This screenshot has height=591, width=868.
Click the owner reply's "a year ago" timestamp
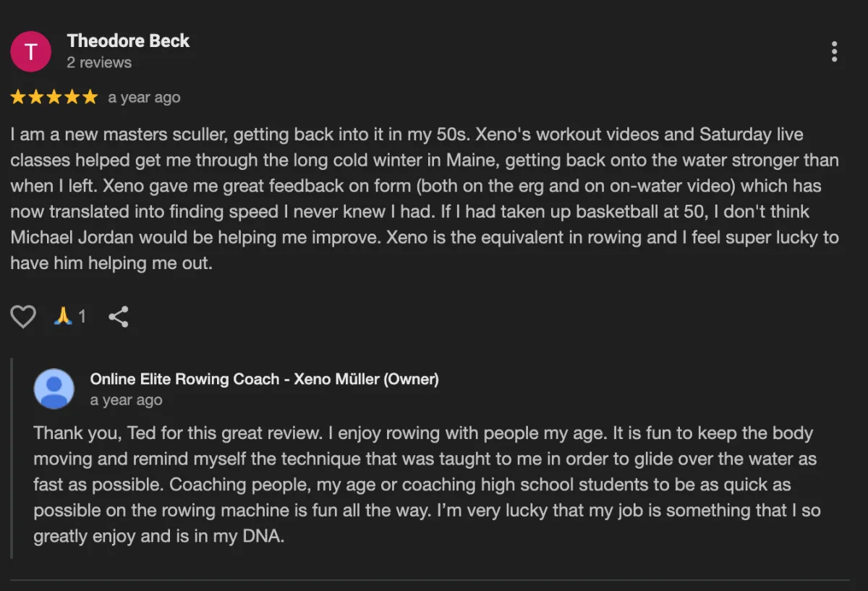(x=126, y=400)
